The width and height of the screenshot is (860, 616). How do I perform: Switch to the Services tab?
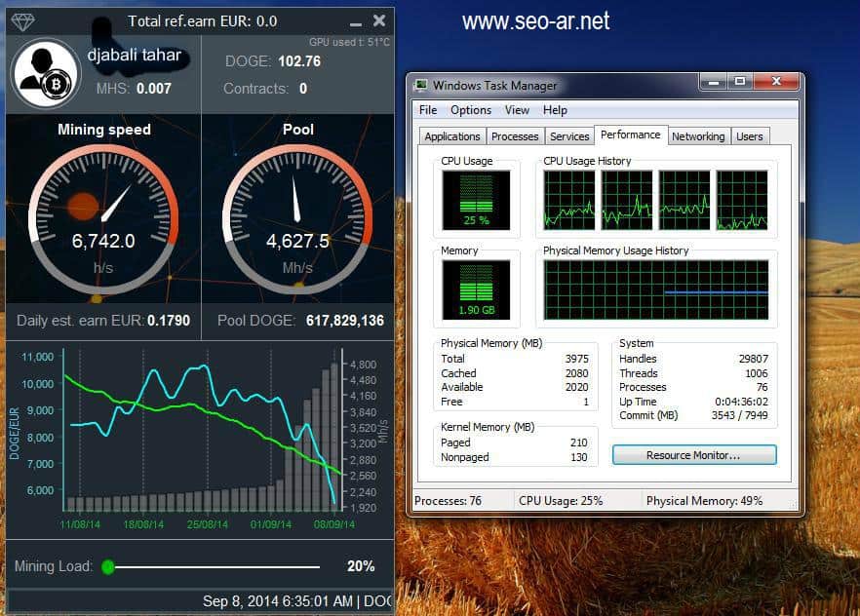(569, 136)
